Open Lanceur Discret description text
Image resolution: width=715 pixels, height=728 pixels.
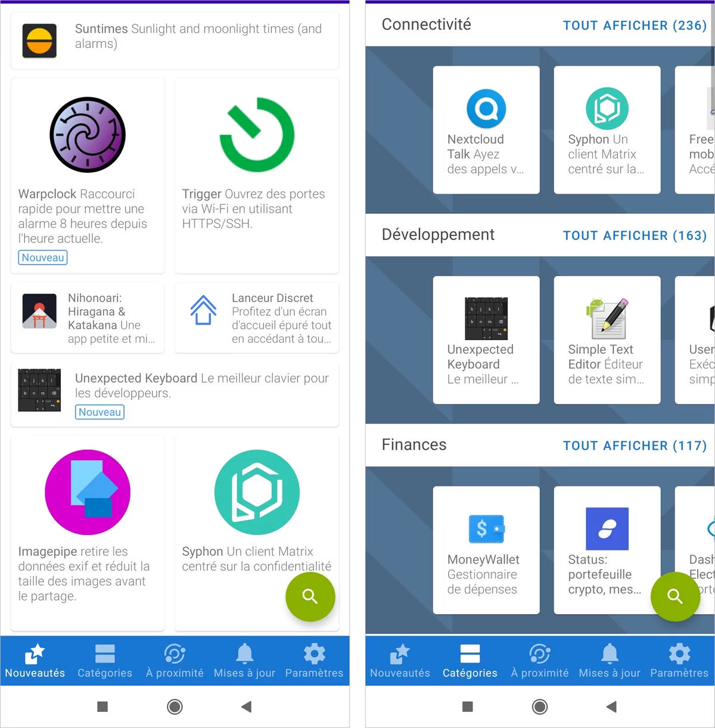pyautogui.click(x=281, y=318)
